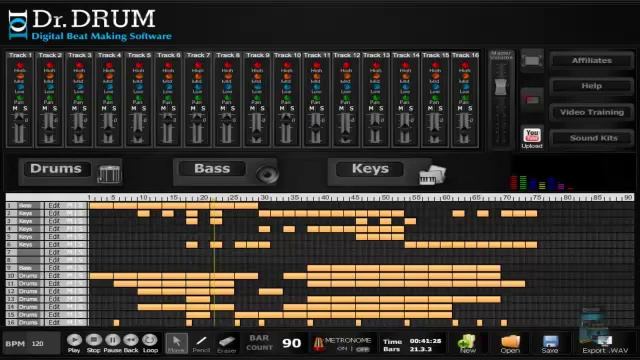Click Track 6 orange Mid knob

click(168, 76)
